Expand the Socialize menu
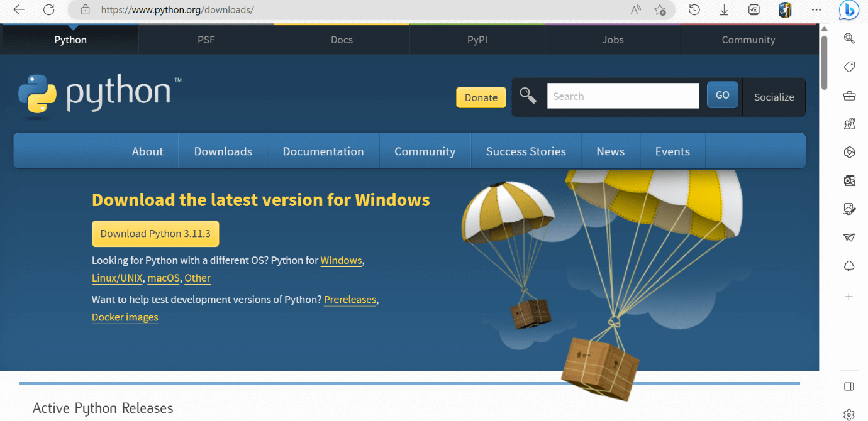The height and width of the screenshot is (421, 868). pyautogui.click(x=774, y=97)
